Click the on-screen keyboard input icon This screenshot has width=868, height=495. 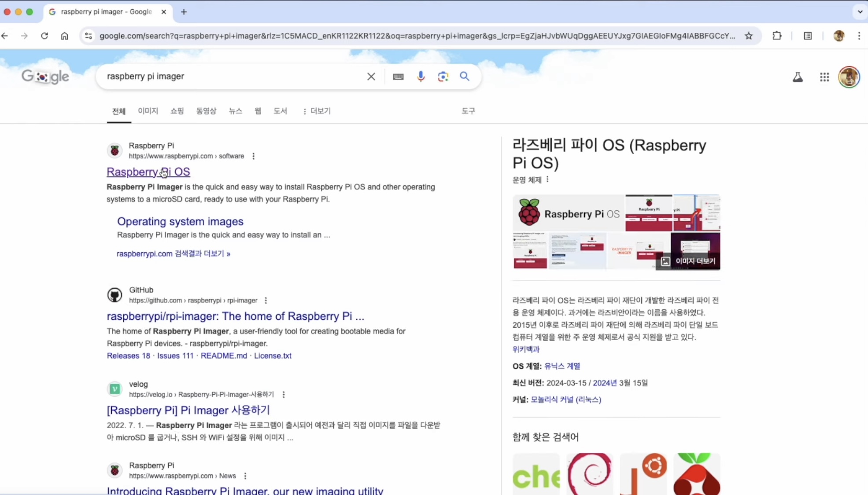coord(398,77)
